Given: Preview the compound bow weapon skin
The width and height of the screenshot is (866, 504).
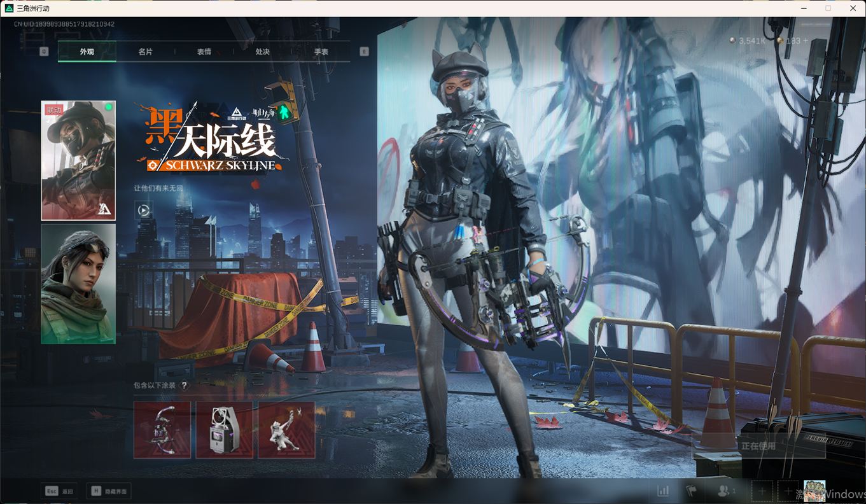Looking at the screenshot, I should [162, 430].
